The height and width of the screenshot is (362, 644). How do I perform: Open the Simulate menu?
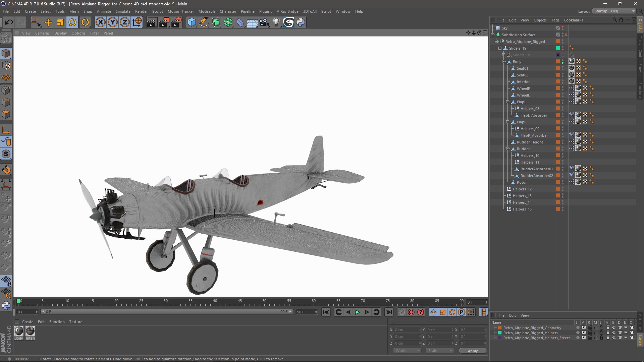click(x=123, y=11)
